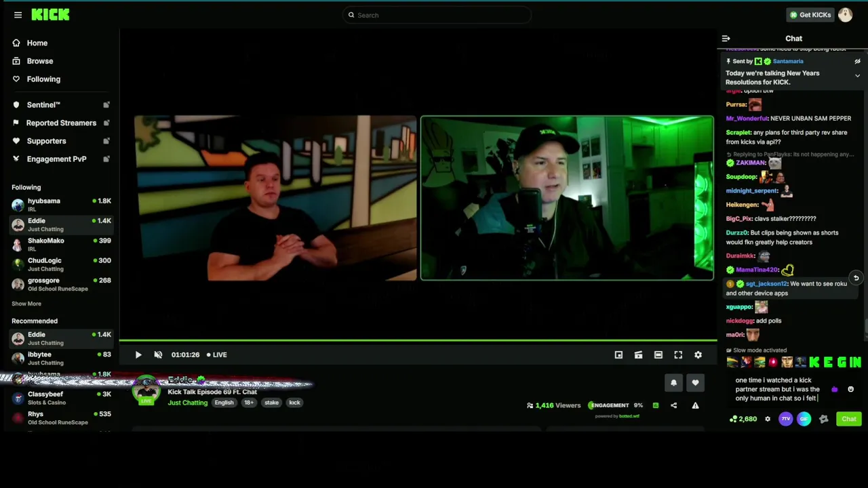Open the 7TV emotes button
The width and height of the screenshot is (868, 488).
point(785,419)
